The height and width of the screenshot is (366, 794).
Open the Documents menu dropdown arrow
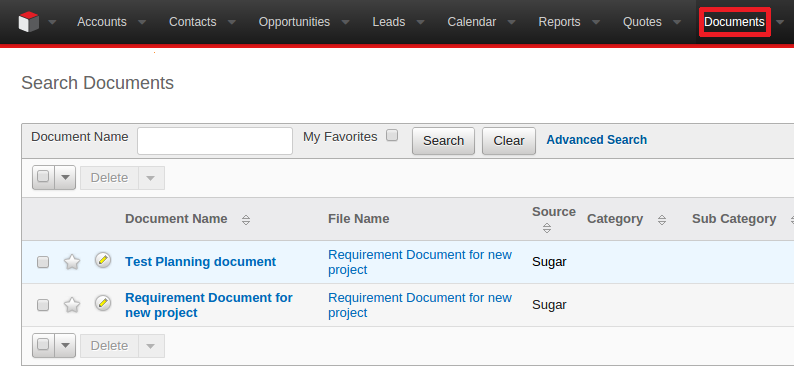[x=780, y=22]
